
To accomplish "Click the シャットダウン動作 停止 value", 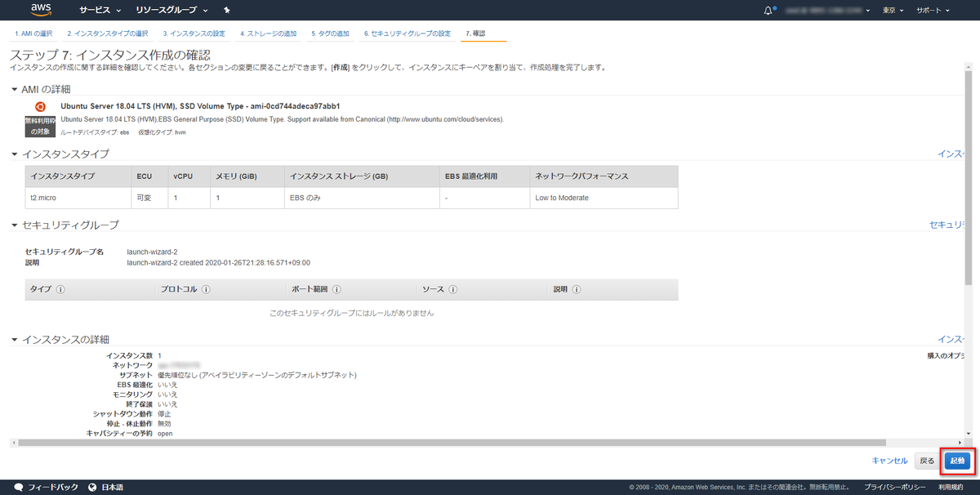I will click(164, 414).
